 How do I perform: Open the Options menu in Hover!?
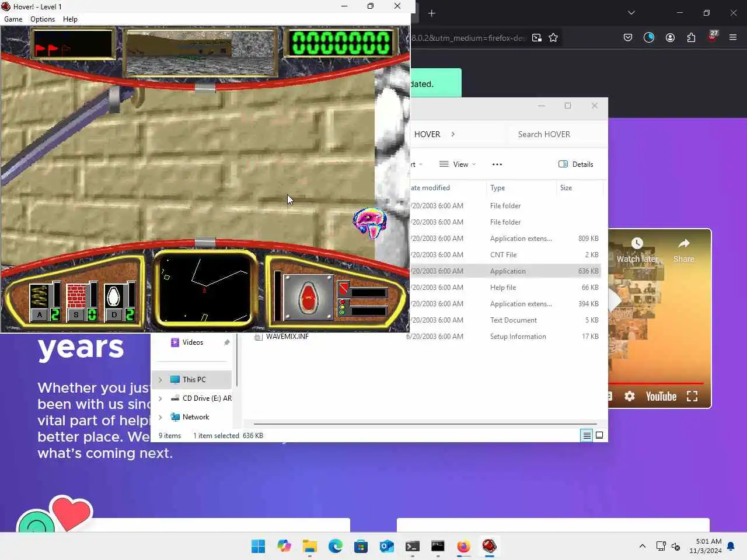pyautogui.click(x=43, y=19)
